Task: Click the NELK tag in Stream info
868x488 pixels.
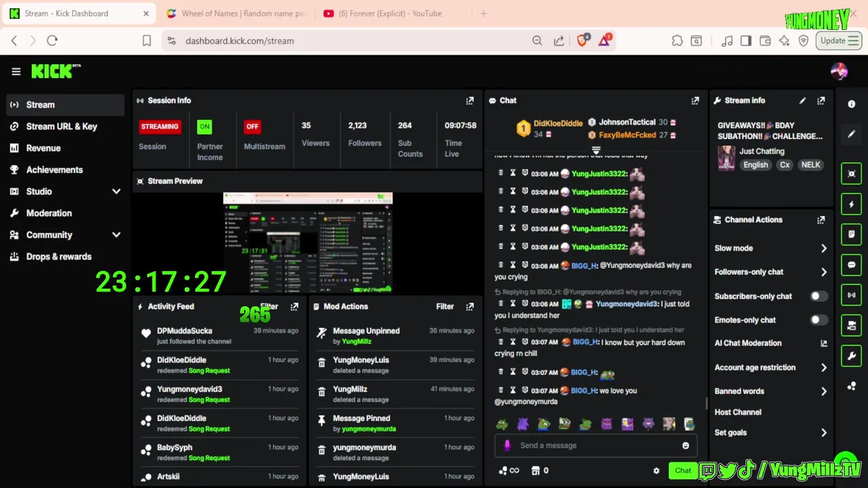Action: pyautogui.click(x=810, y=165)
